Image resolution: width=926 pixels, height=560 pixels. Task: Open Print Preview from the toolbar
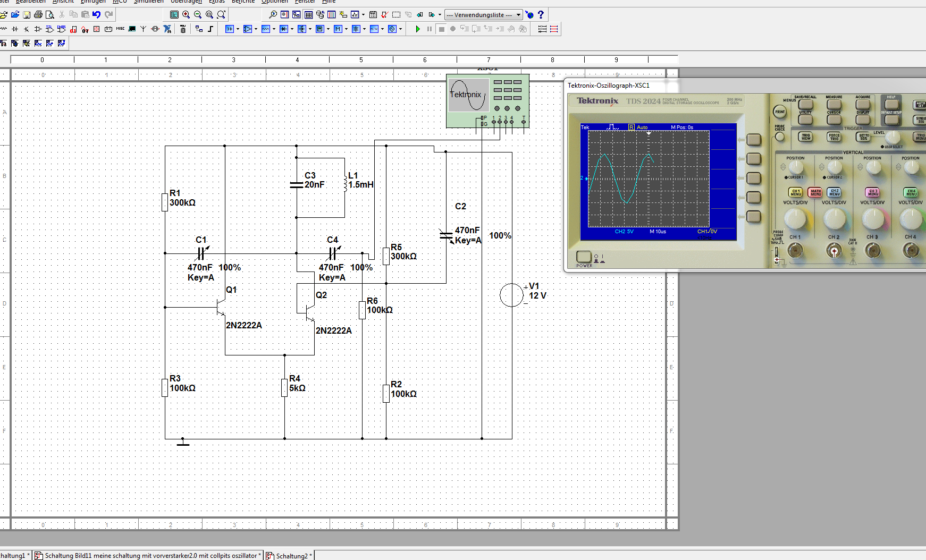[x=50, y=15]
